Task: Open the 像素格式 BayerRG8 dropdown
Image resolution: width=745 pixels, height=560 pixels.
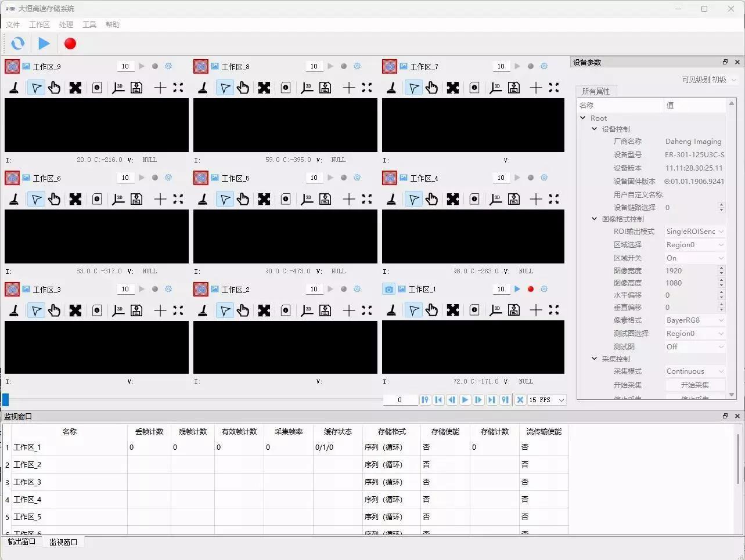Action: tap(694, 320)
